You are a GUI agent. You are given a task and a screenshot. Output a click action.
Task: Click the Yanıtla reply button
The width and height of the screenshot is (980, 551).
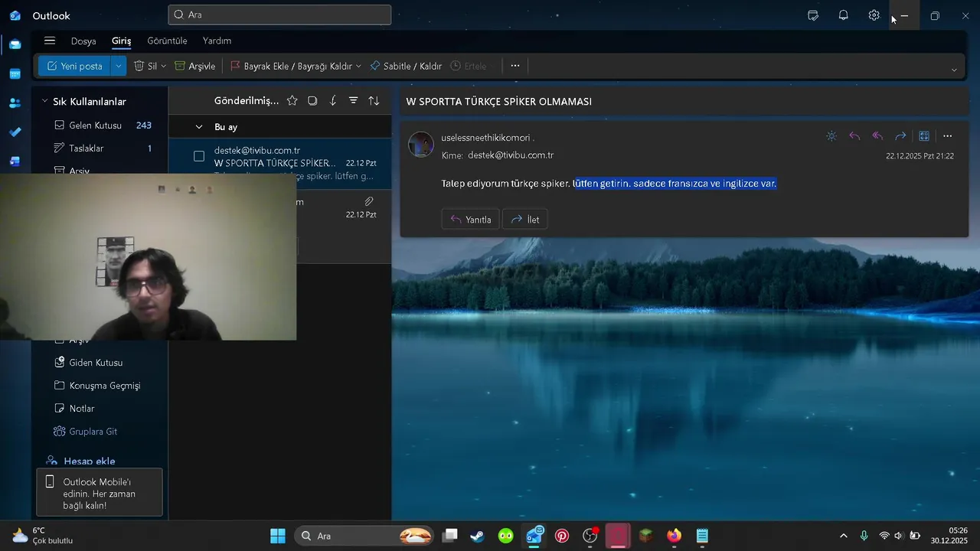point(471,220)
